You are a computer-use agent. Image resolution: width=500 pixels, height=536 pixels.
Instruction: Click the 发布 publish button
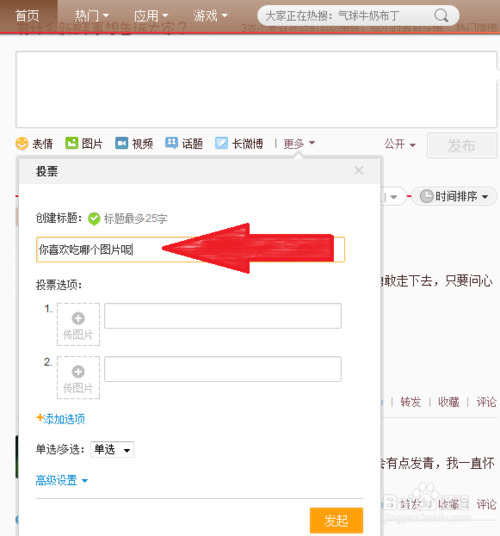pyautogui.click(x=462, y=146)
